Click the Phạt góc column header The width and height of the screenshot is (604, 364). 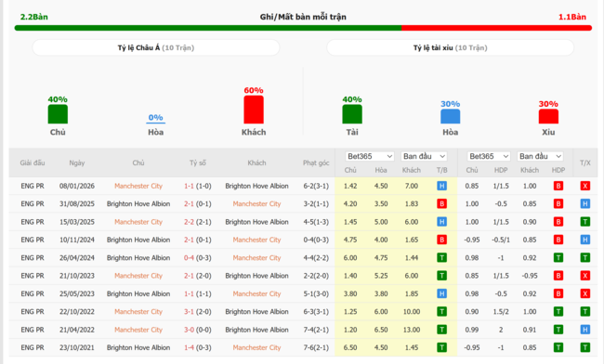316,162
